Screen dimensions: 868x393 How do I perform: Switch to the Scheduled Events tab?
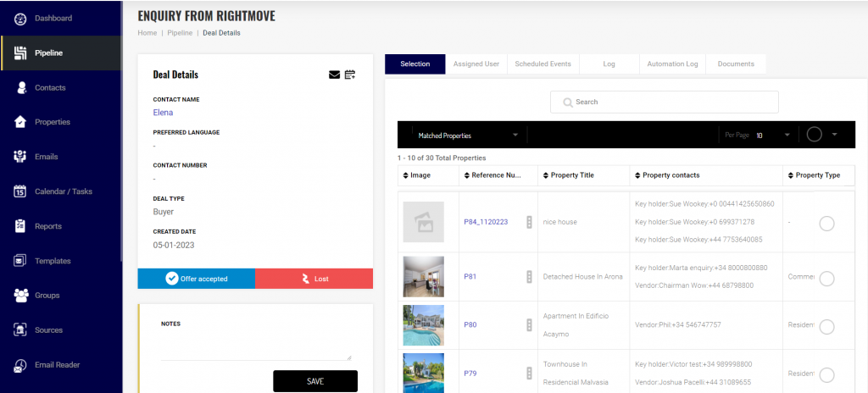(x=542, y=64)
